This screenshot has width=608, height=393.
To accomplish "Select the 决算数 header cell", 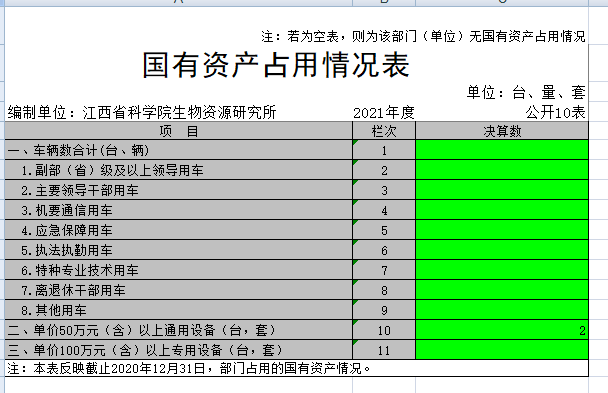I will click(502, 131).
